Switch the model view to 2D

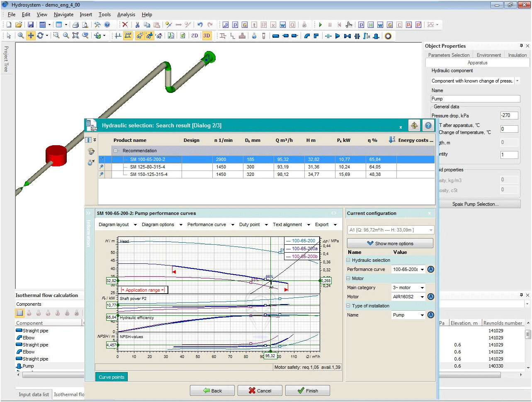194,36
